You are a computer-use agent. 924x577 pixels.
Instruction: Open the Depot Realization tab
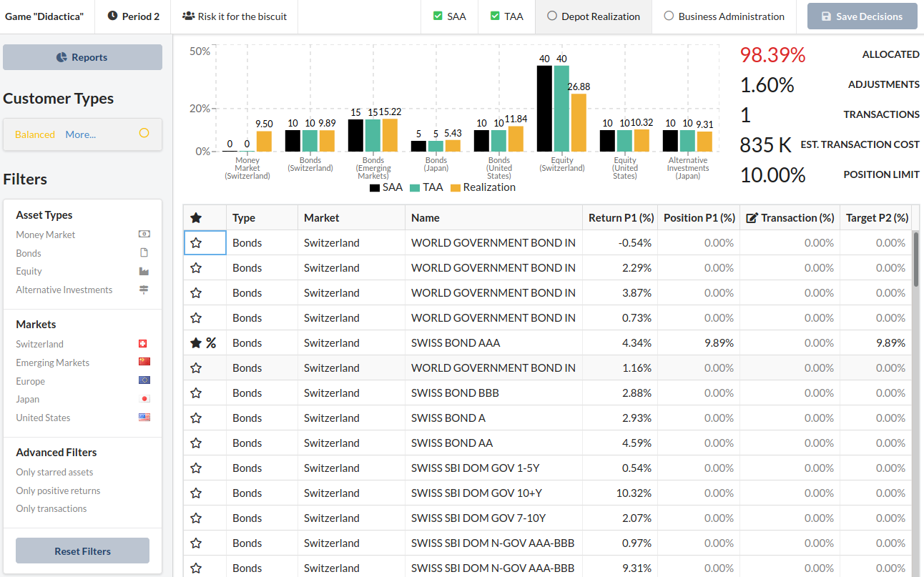click(x=593, y=16)
